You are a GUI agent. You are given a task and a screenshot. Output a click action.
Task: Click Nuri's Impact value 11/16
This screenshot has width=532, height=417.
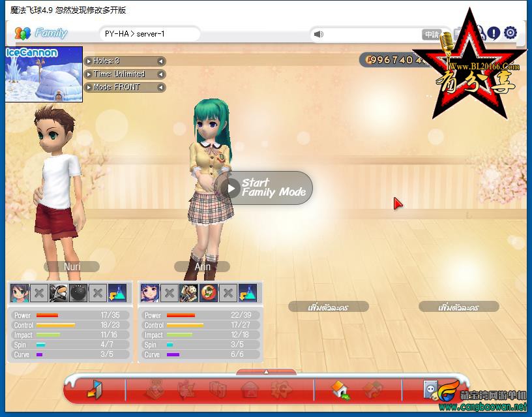click(109, 335)
